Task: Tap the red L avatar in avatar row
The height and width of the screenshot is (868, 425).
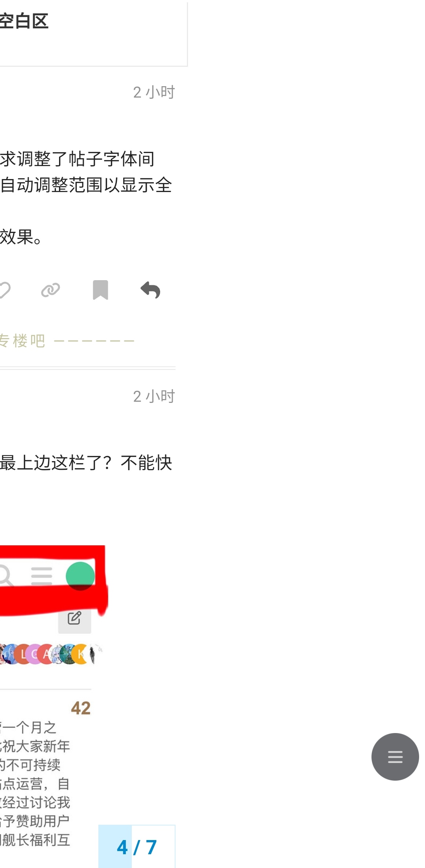Action: pos(24,654)
